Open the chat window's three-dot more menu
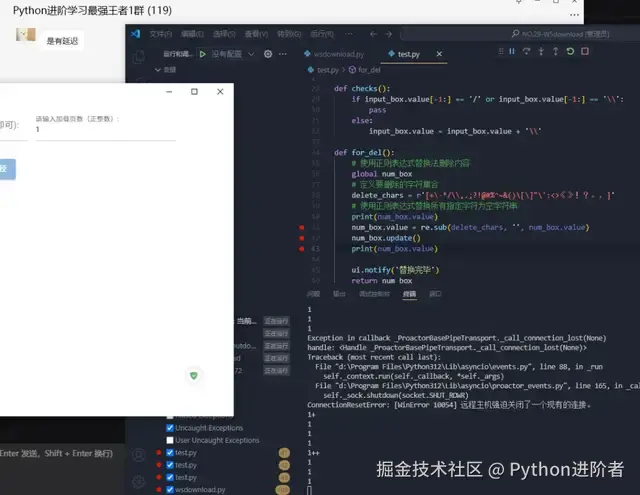 [x=574, y=15]
